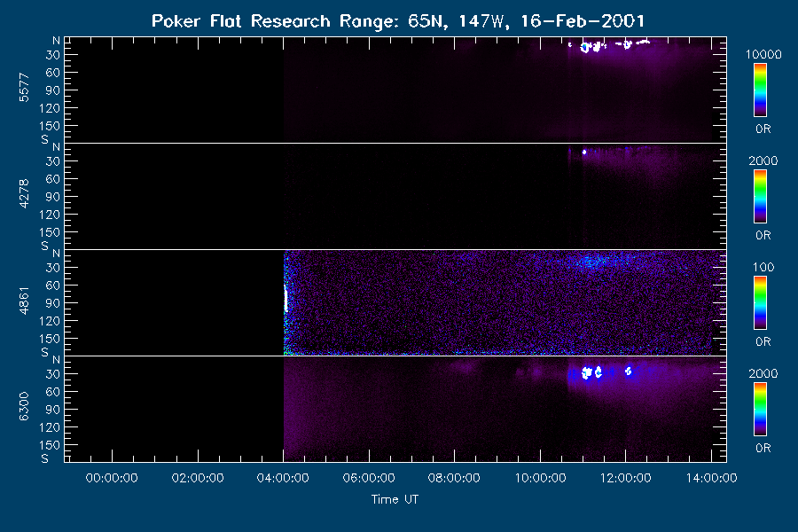Click the 100 color bar maximum label
Image resolution: width=798 pixels, height=532 pixels.
coord(763,267)
